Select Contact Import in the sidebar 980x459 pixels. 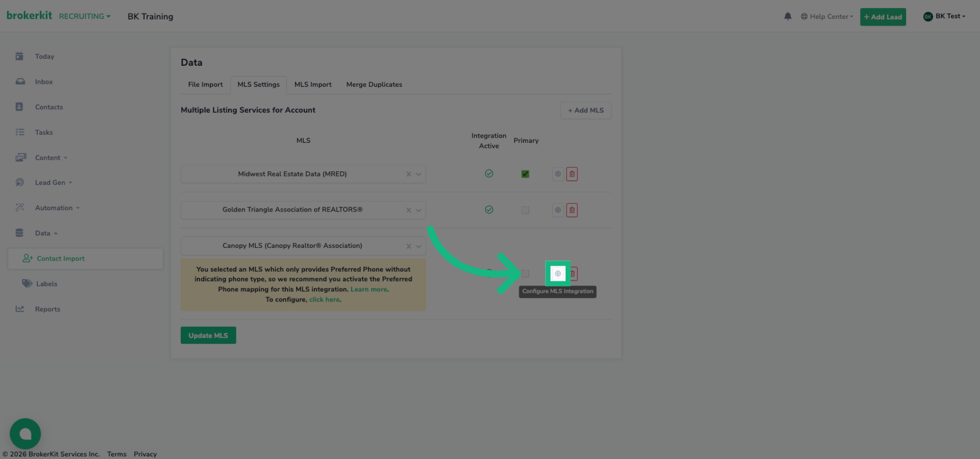pyautogui.click(x=85, y=259)
